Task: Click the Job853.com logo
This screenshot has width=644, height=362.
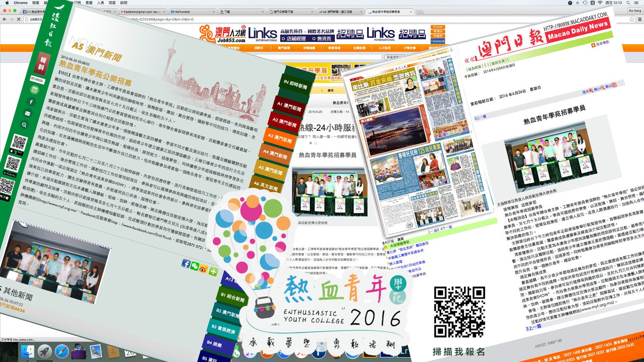Action: [x=223, y=34]
